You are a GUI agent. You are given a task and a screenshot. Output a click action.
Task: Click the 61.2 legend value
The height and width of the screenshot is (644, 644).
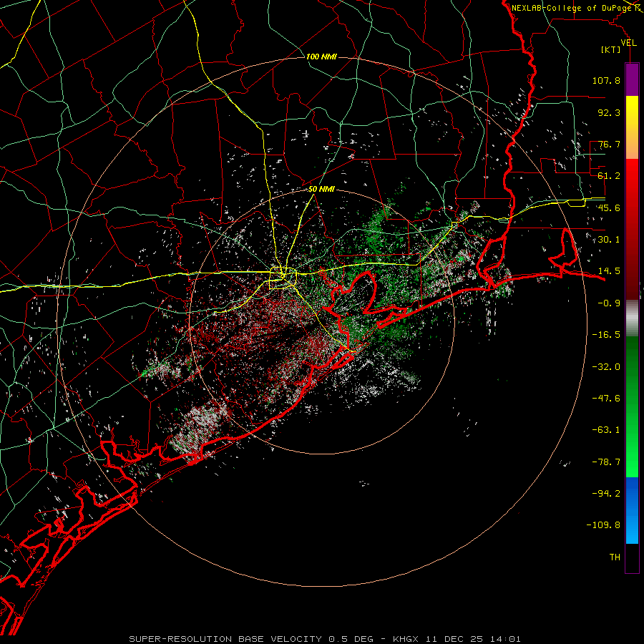[609, 176]
